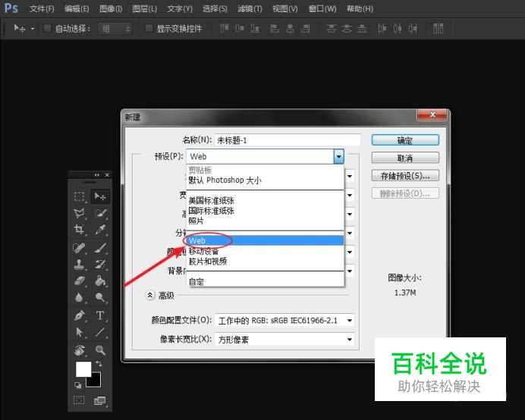
Task: Click align right edges icon
Action: point(305,29)
